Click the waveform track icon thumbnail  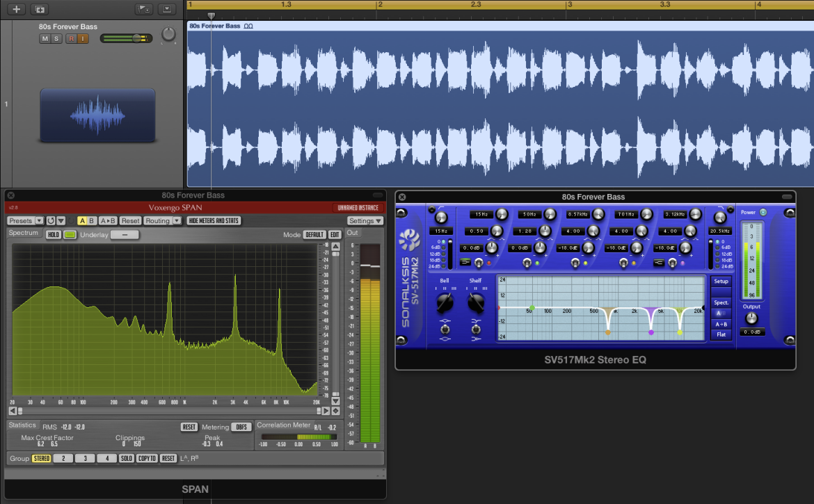[x=97, y=115]
